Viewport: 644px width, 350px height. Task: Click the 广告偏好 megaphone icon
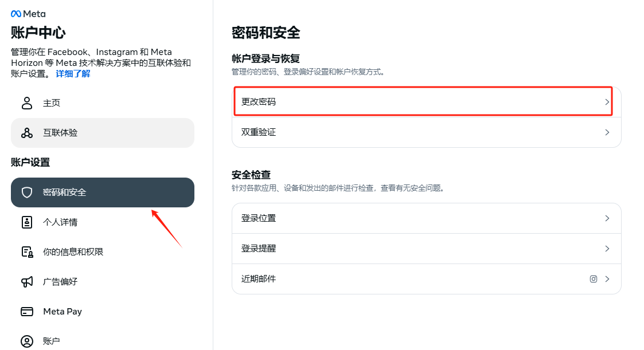(27, 281)
